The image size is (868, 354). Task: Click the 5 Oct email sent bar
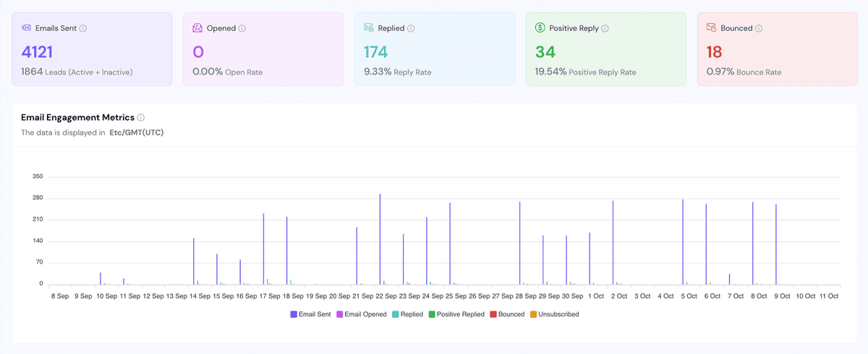683,242
